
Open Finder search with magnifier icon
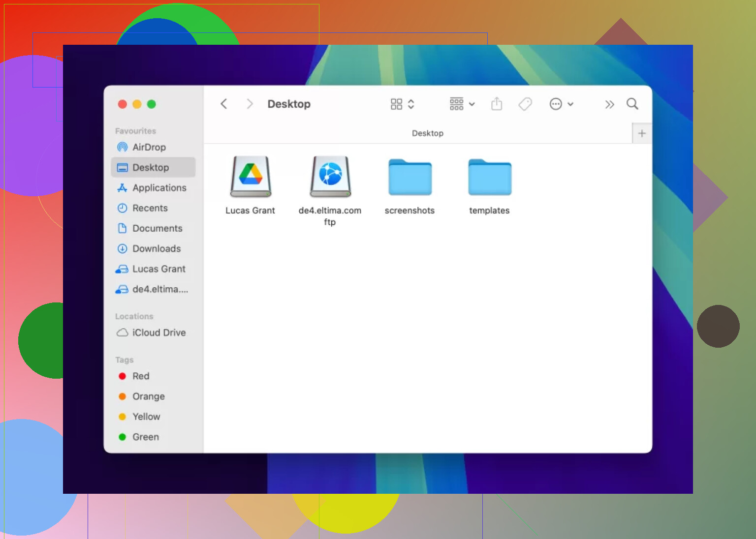pos(632,104)
